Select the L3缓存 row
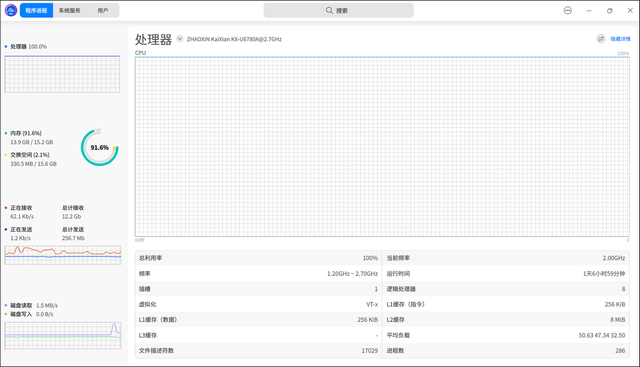 pos(258,335)
